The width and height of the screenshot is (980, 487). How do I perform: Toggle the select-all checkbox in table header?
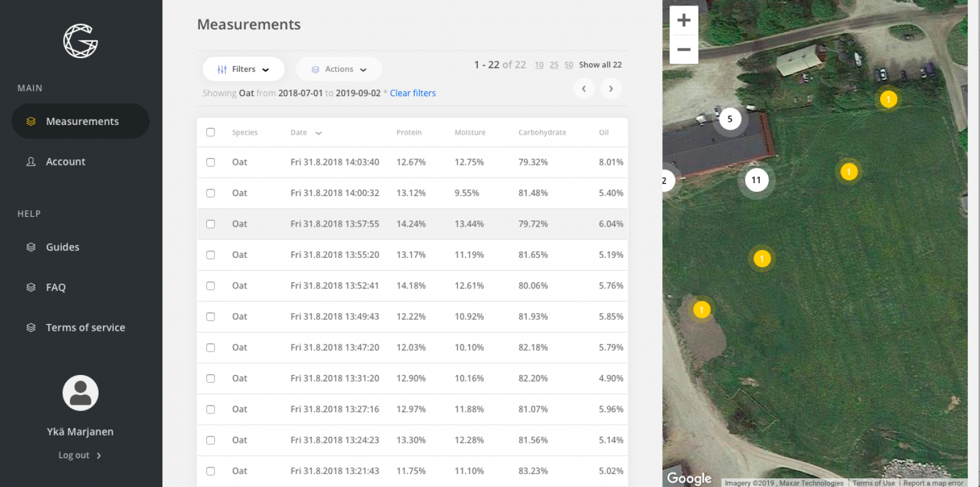pyautogui.click(x=211, y=132)
